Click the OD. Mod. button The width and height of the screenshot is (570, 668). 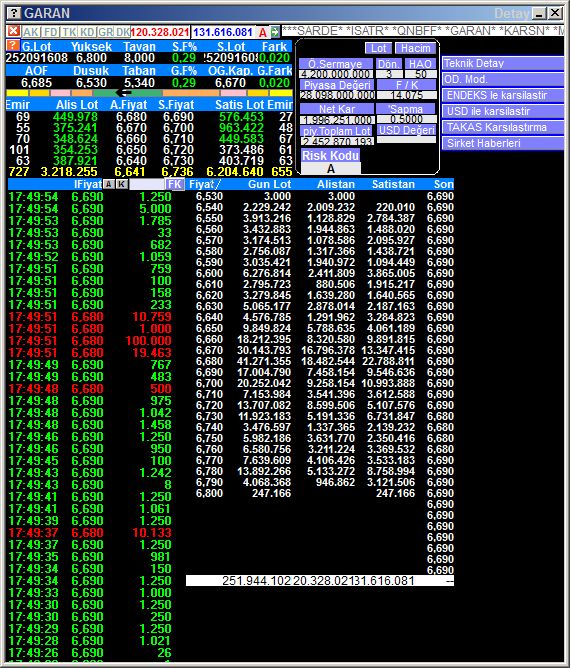(x=503, y=79)
